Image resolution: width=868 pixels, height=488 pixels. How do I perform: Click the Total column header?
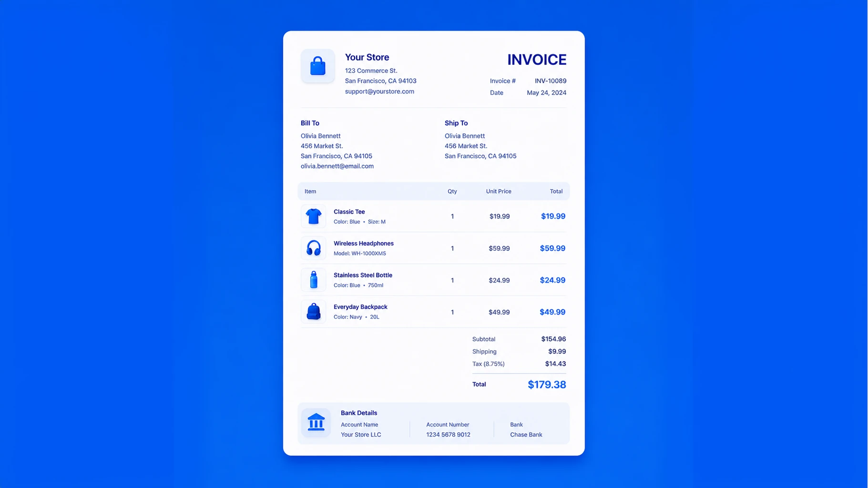[x=556, y=192]
